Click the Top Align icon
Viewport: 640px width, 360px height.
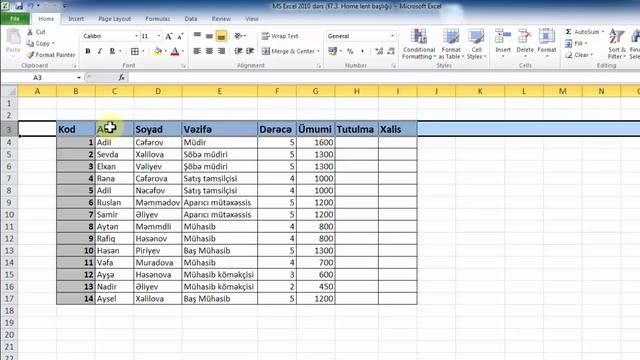(197, 36)
